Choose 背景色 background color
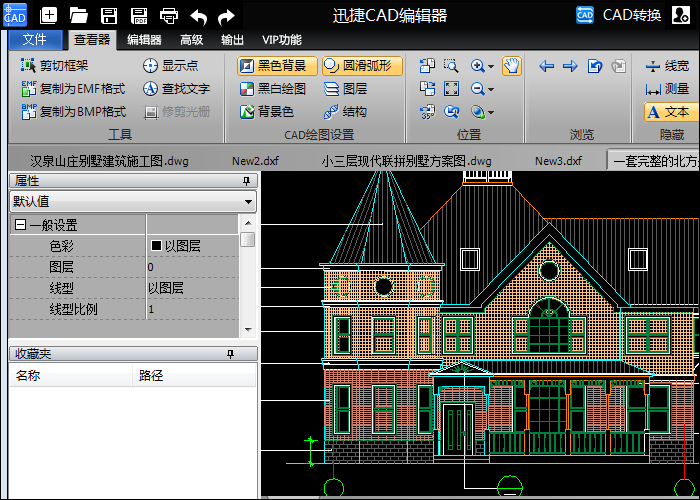The height and width of the screenshot is (500, 700). (267, 112)
